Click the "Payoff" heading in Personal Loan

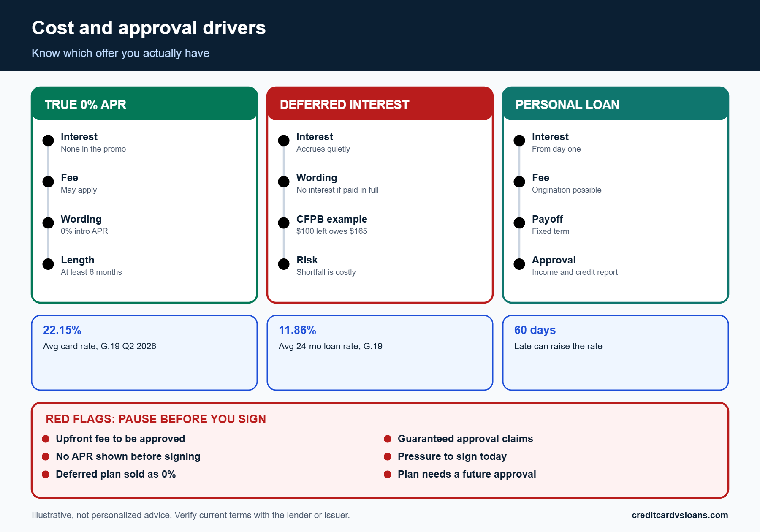(547, 219)
